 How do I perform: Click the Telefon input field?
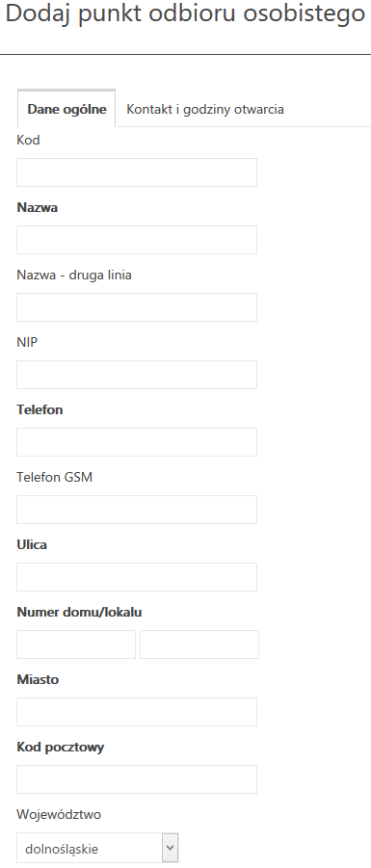137,442
